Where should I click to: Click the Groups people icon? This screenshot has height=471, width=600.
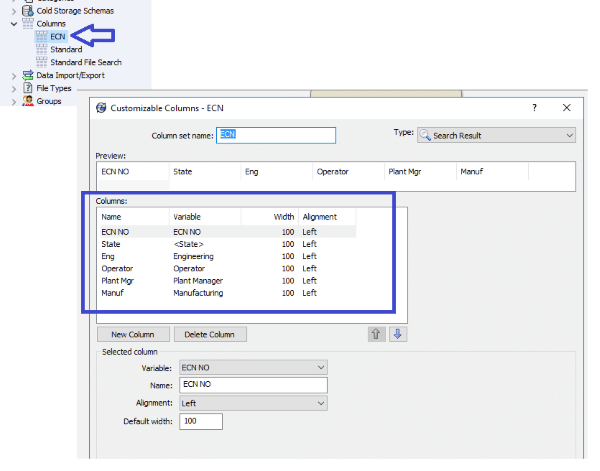pos(28,101)
